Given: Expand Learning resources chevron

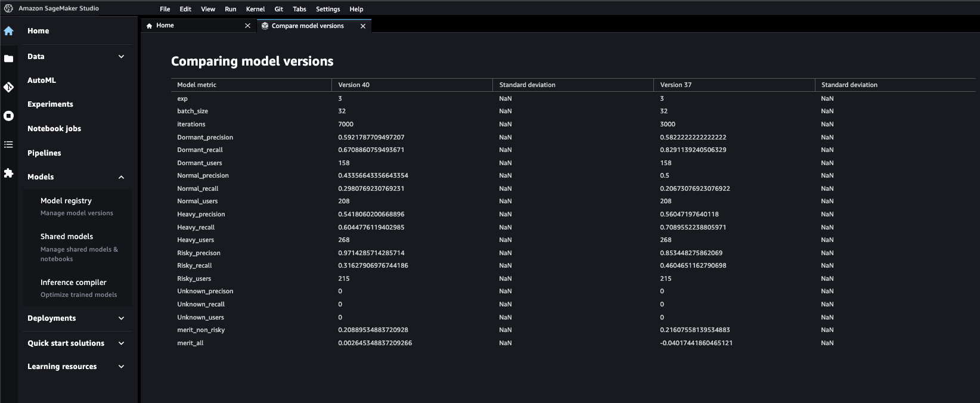Looking at the screenshot, I should (x=121, y=367).
